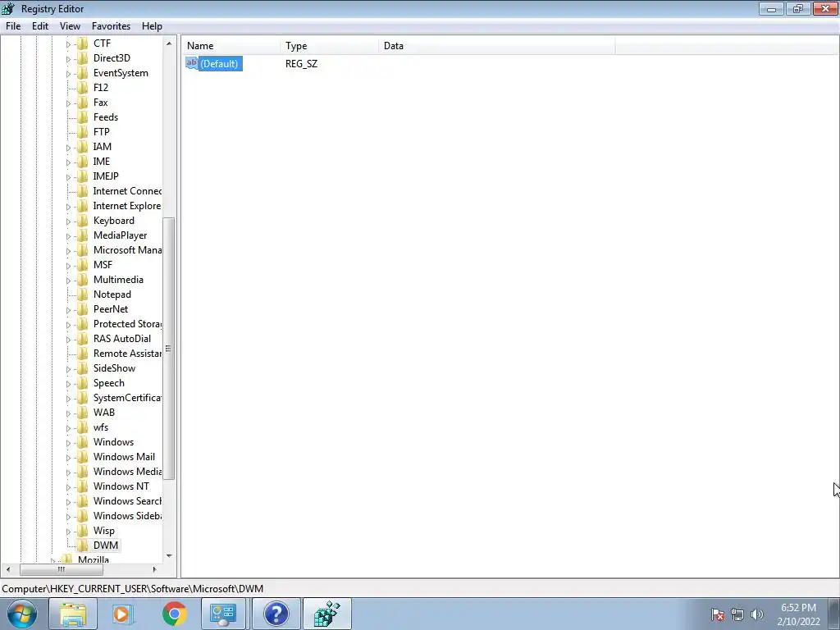Screen dimensions: 840x630
Task: Open Control Panel taskbar icon
Action: 224,614
